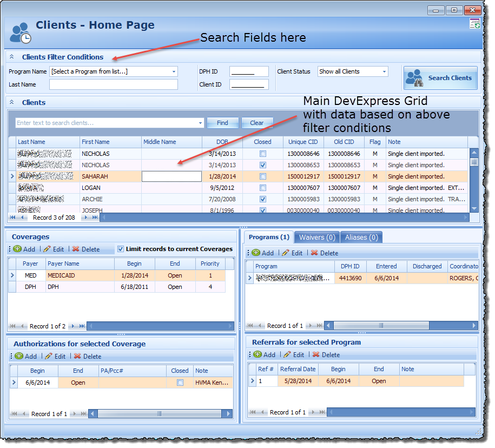Image resolution: width=495 pixels, height=448 pixels.
Task: Click the Last Name input field
Action: point(114,84)
